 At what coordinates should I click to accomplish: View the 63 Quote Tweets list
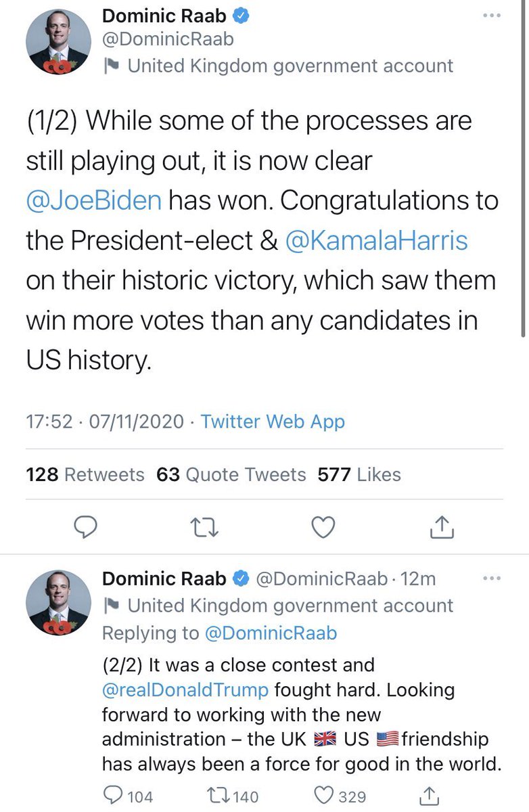click(231, 474)
